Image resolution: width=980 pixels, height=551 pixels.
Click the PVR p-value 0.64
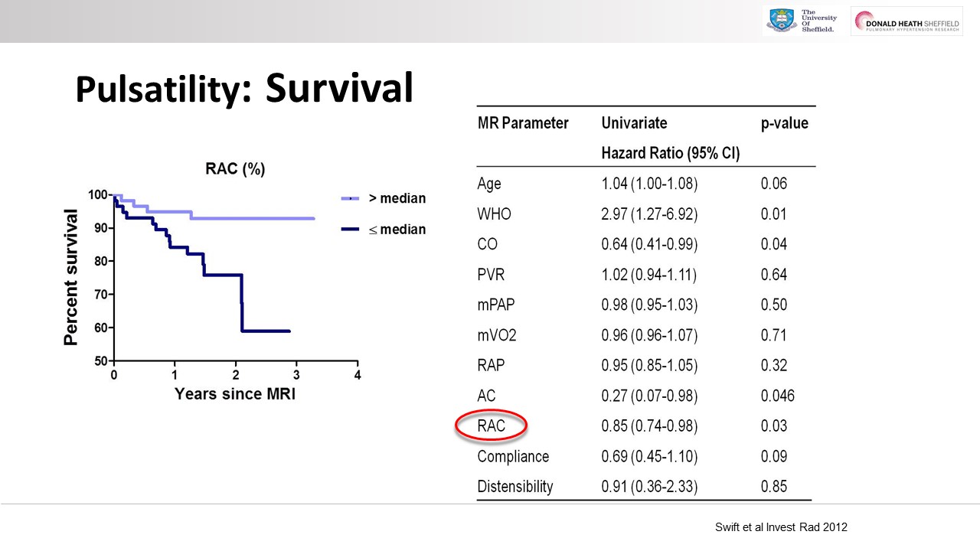point(773,275)
